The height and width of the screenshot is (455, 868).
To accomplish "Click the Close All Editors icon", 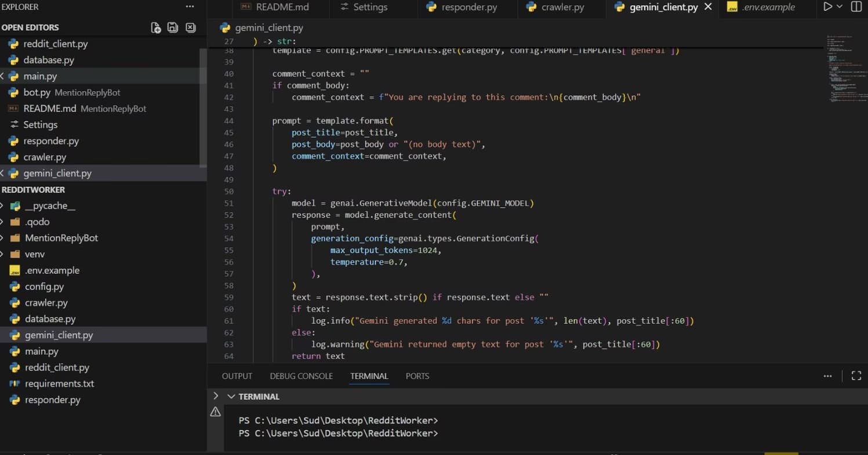I will (x=190, y=27).
